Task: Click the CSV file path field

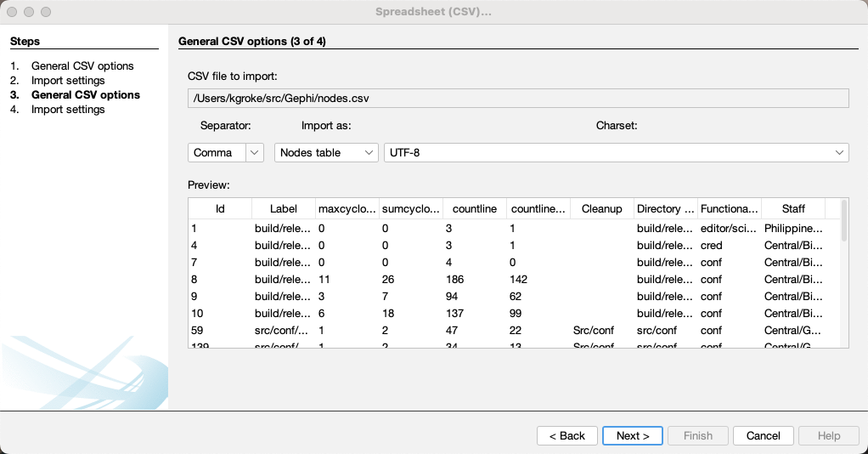Action: [518, 98]
